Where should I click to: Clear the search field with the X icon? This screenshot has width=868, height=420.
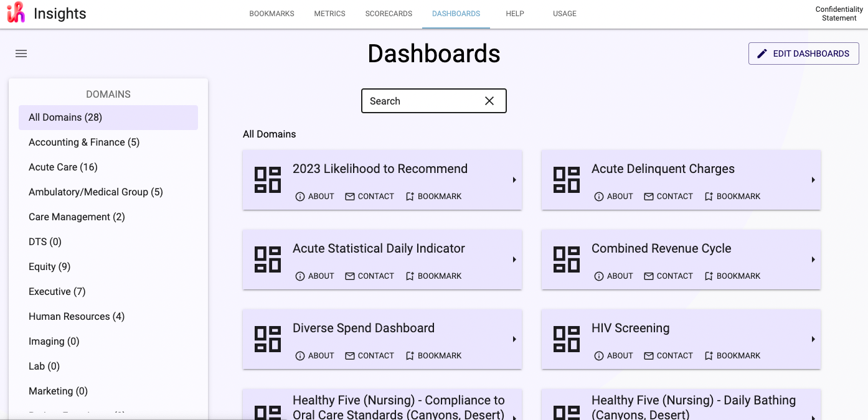tap(489, 100)
